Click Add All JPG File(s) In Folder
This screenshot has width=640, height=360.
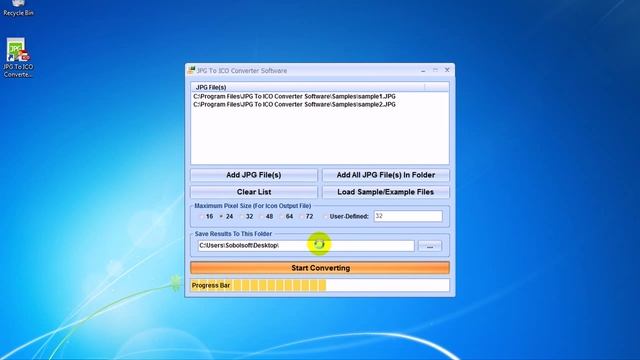[386, 175]
